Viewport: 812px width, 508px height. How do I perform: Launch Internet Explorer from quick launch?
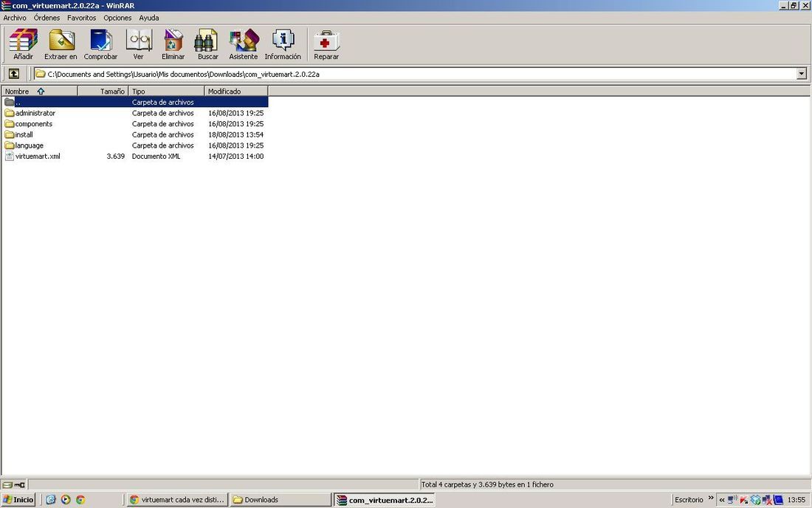(x=51, y=500)
